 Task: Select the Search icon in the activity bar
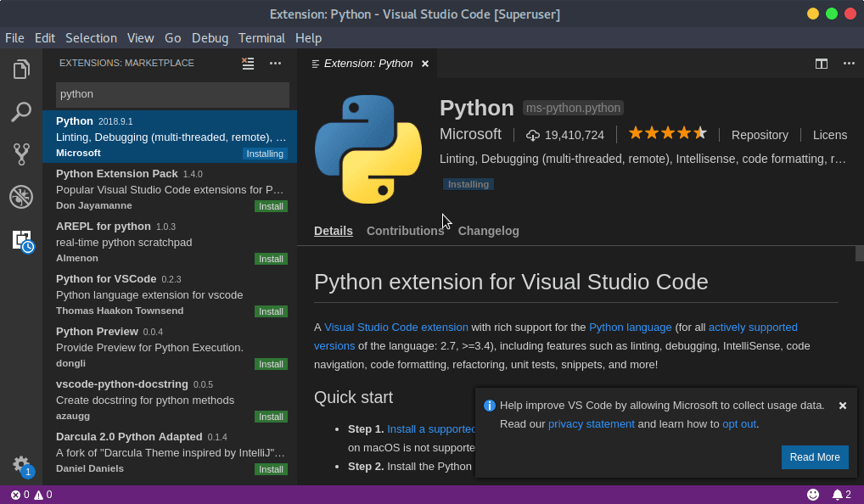tap(21, 111)
